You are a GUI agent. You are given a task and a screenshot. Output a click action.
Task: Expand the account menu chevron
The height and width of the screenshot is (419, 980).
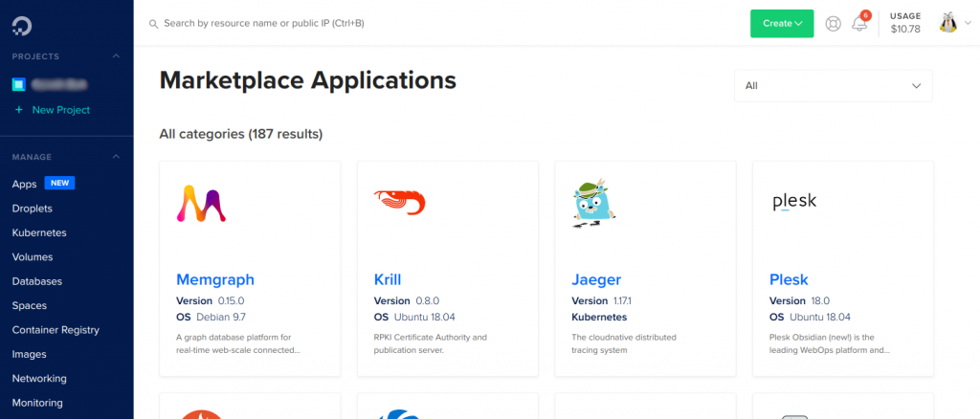(968, 23)
